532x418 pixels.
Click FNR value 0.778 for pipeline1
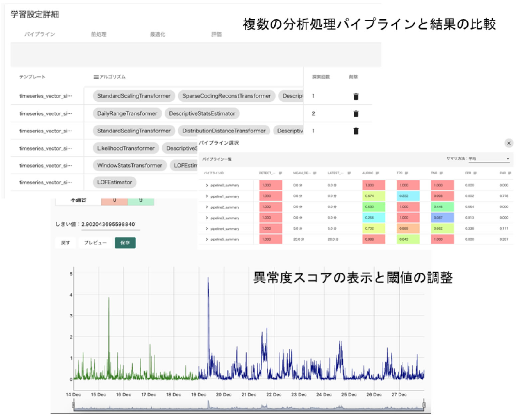pos(504,196)
